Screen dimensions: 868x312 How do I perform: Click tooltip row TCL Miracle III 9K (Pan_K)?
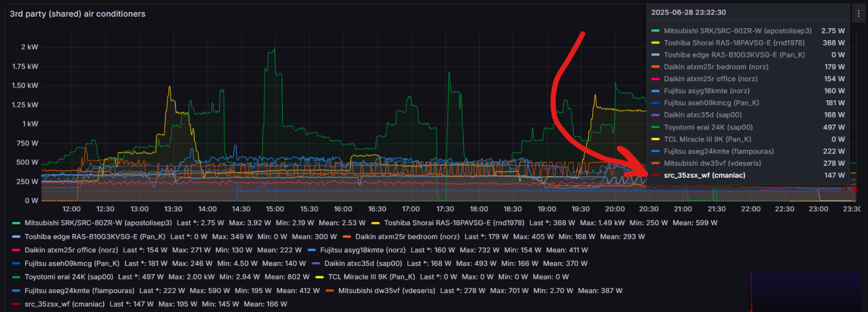coord(748,139)
